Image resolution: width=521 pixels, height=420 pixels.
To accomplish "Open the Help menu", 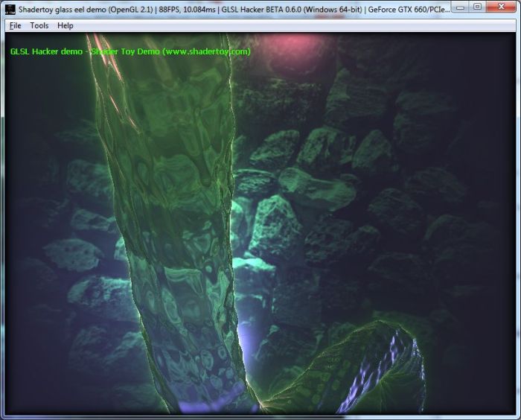I will click(65, 25).
